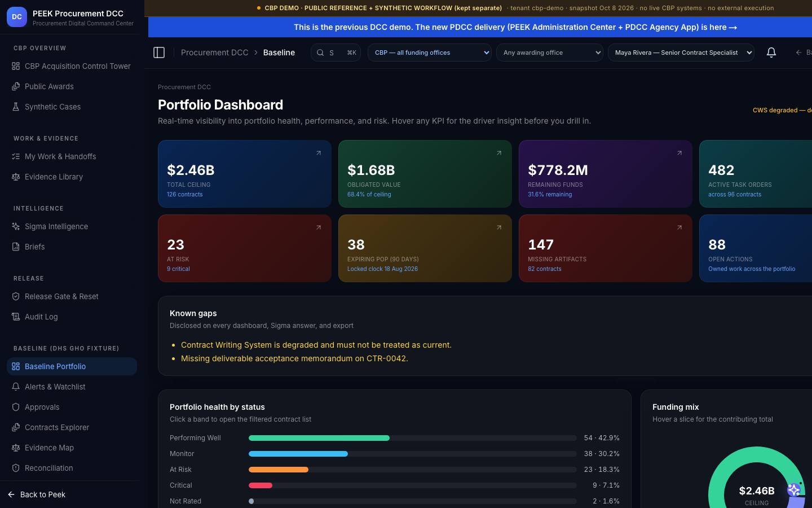Open At Risk card arrow icon

tap(319, 227)
